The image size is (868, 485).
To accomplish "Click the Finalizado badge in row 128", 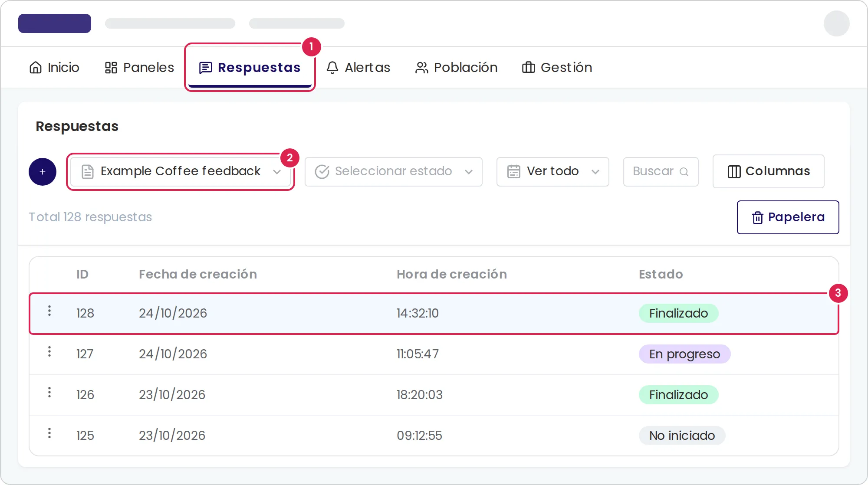I will click(679, 313).
